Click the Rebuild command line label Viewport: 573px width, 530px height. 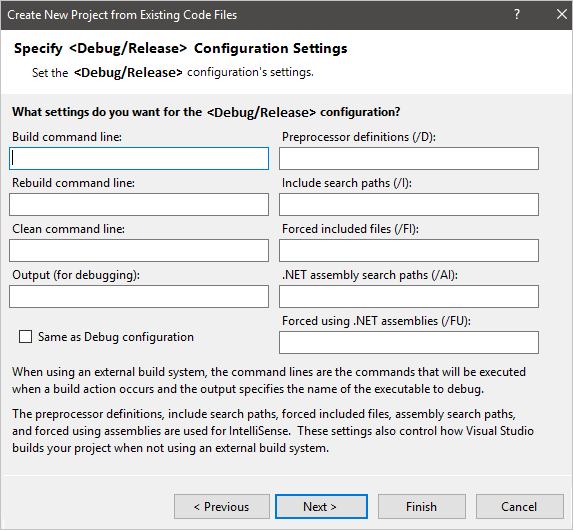coord(73,183)
